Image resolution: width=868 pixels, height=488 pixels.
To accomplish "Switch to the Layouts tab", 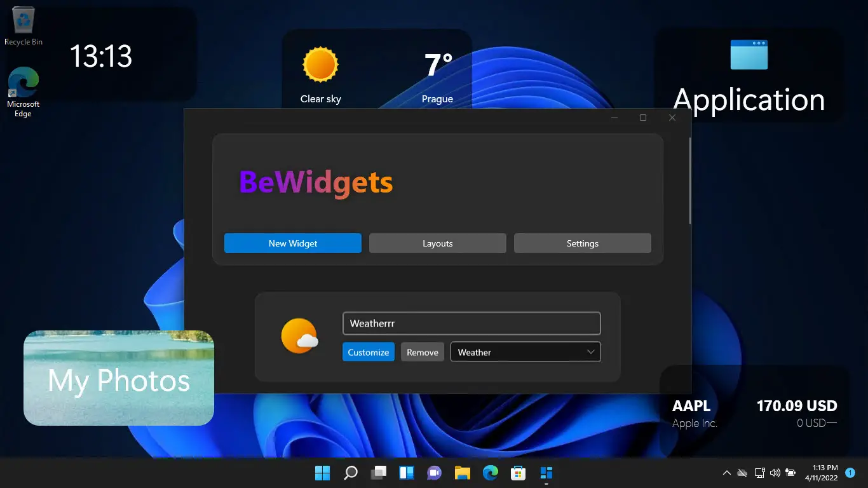I will click(x=438, y=243).
